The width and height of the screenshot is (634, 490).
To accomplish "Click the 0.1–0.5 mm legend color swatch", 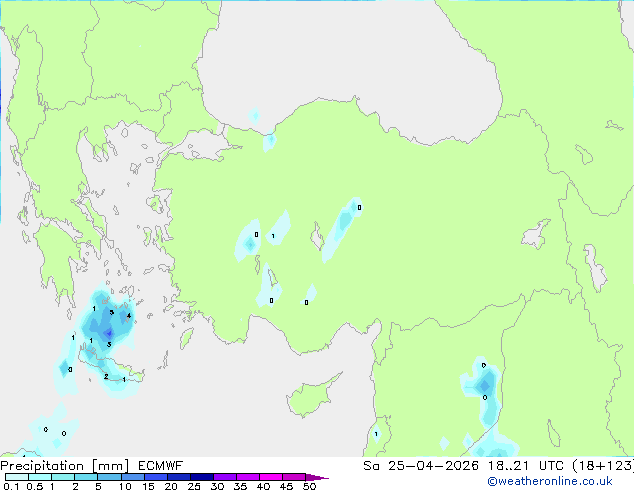I will pyautogui.click(x=17, y=477).
